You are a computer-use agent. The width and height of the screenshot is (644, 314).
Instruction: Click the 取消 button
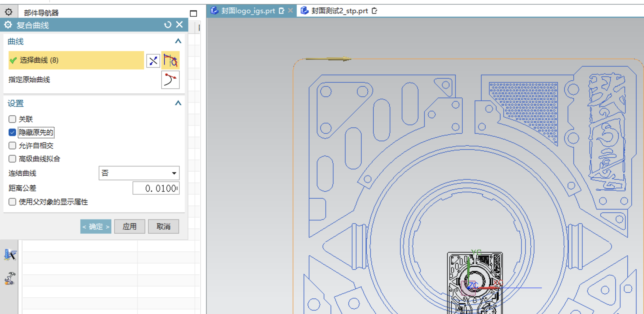click(x=163, y=226)
